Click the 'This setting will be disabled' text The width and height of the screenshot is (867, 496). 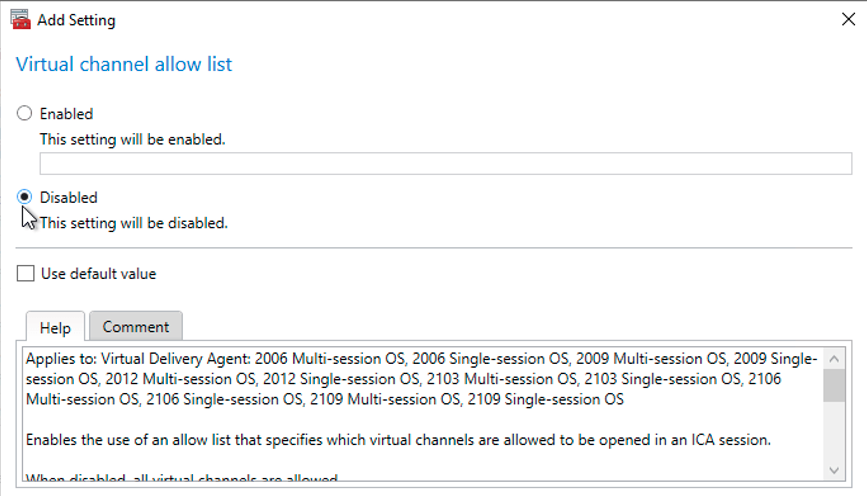click(x=134, y=223)
